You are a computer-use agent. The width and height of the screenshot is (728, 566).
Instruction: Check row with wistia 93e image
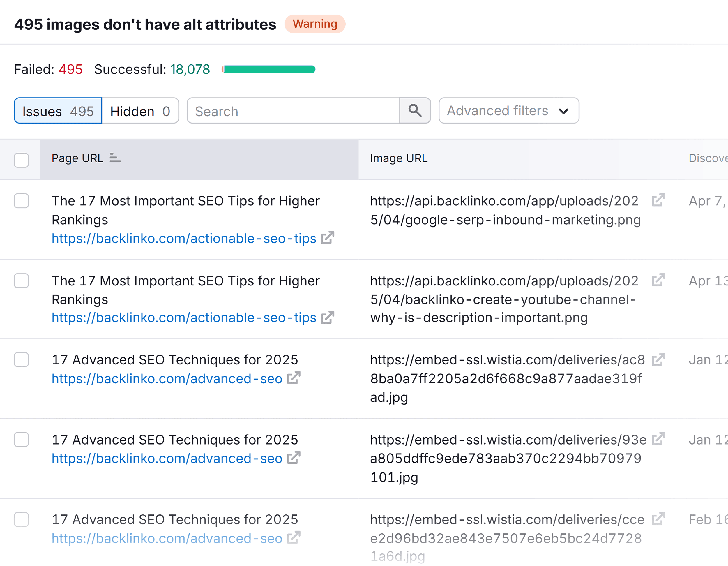click(21, 440)
